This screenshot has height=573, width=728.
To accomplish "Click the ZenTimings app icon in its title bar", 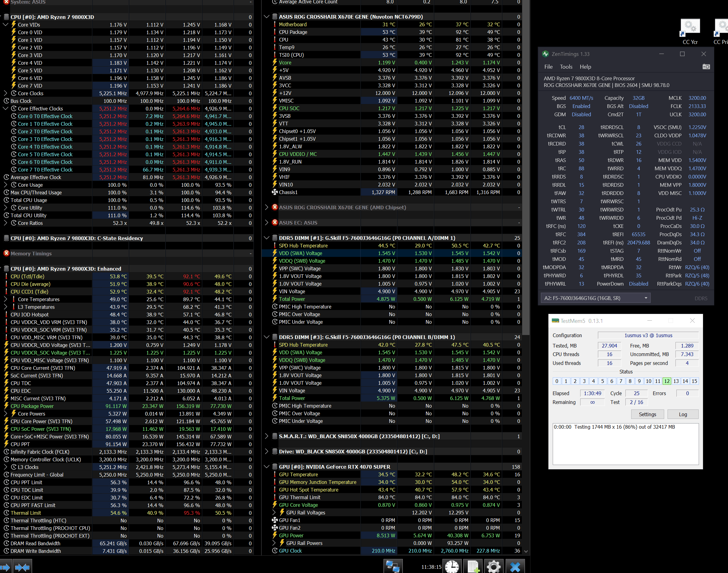I will pyautogui.click(x=546, y=54).
